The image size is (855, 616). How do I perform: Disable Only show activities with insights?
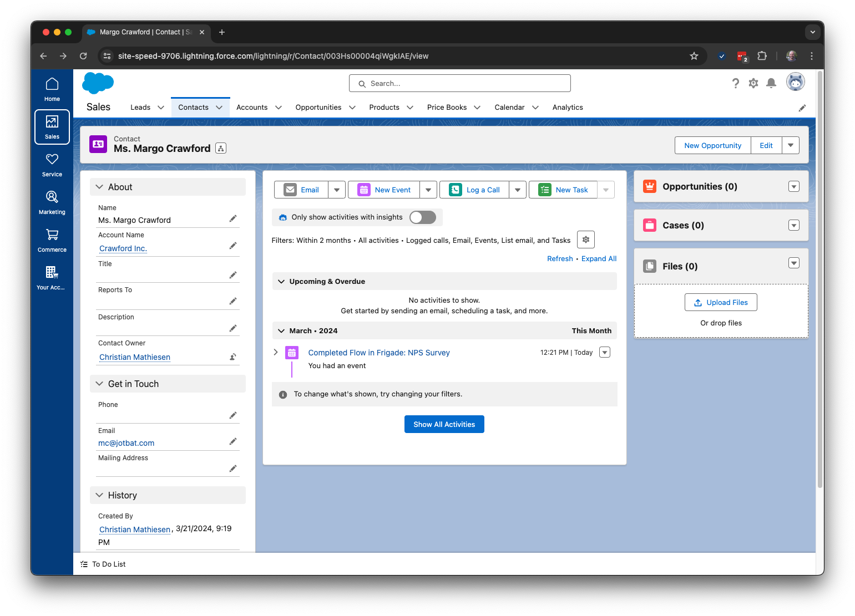[x=422, y=217]
